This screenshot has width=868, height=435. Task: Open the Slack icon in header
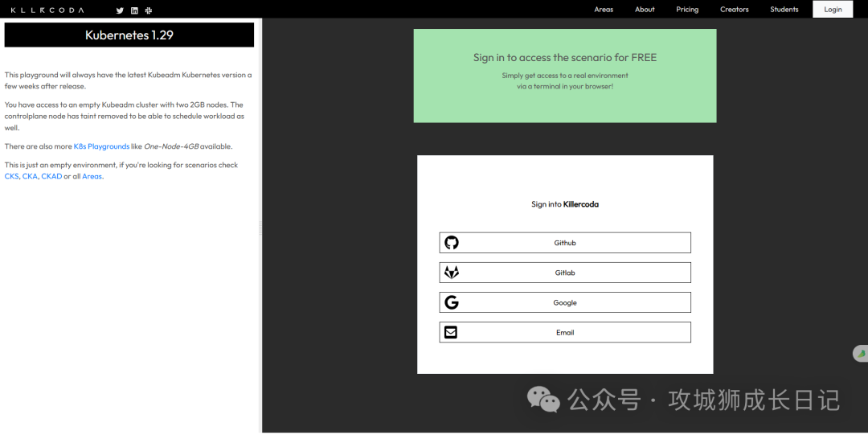[x=149, y=10]
